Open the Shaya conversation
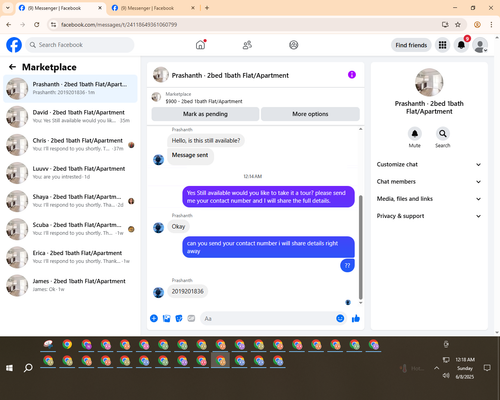This screenshot has height=400, width=500. pyautogui.click(x=70, y=201)
